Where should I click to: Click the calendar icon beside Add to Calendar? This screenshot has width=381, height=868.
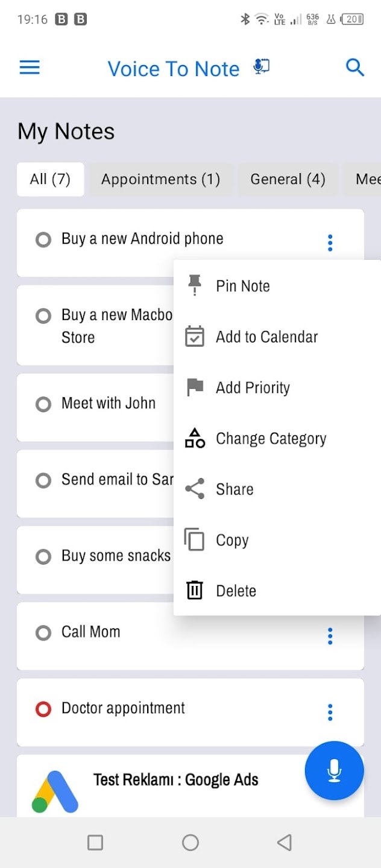coord(194,336)
